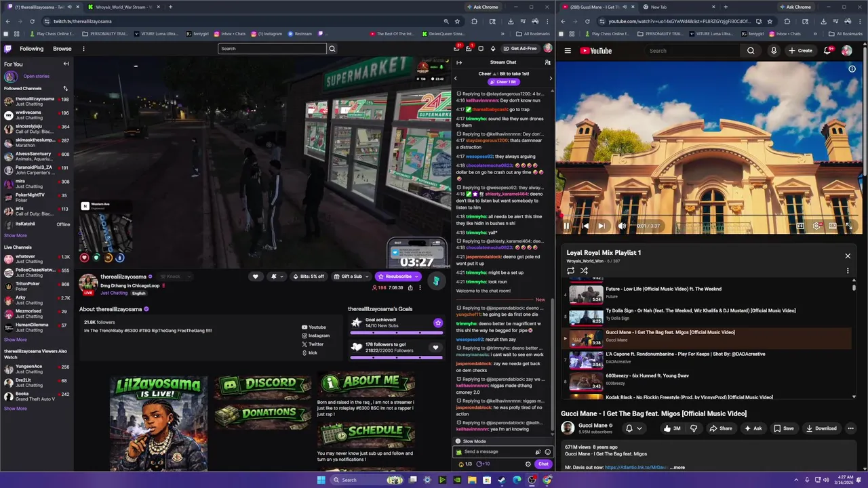Enter YouTube fullscreen mode
The image size is (868, 488).
click(x=849, y=226)
